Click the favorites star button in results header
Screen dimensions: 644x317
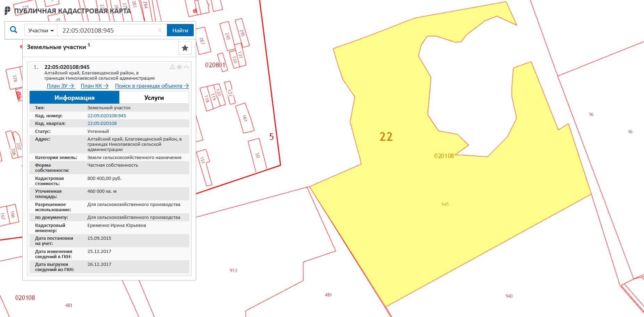pos(185,48)
